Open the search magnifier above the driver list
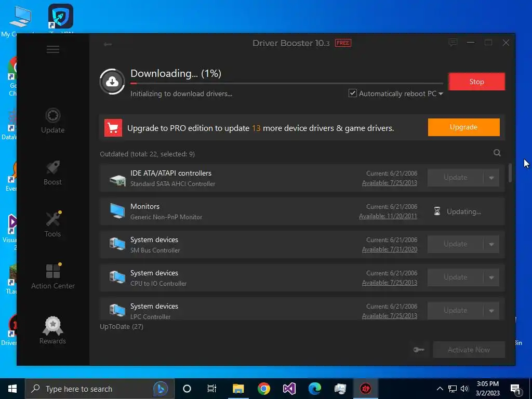 tap(497, 153)
